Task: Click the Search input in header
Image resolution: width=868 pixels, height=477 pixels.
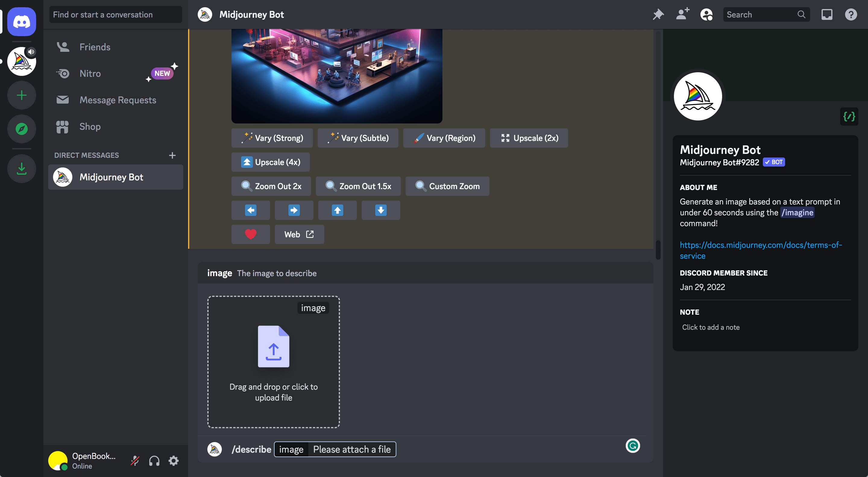Action: [766, 14]
